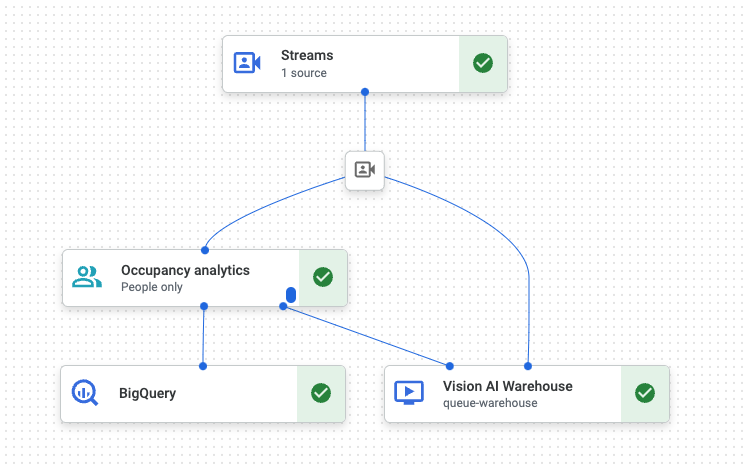
Task: Click the BigQuery green status checkmark
Action: pyautogui.click(x=320, y=393)
